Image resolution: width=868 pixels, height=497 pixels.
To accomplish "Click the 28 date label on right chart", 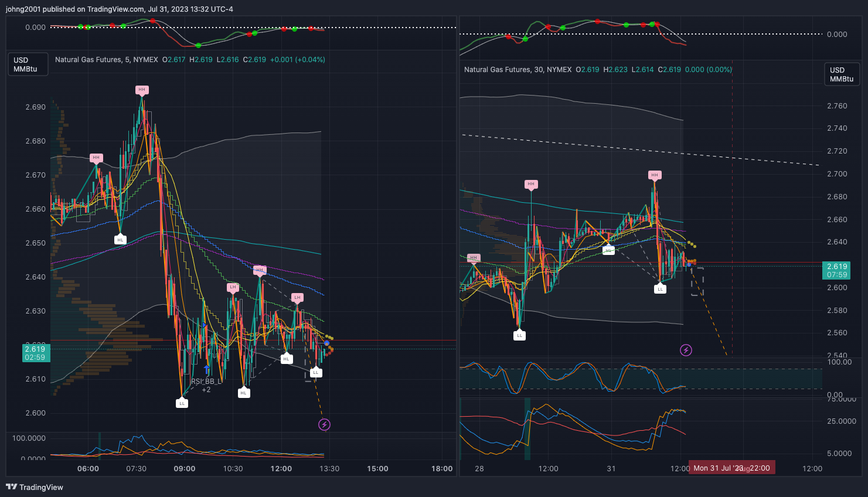I will point(479,468).
